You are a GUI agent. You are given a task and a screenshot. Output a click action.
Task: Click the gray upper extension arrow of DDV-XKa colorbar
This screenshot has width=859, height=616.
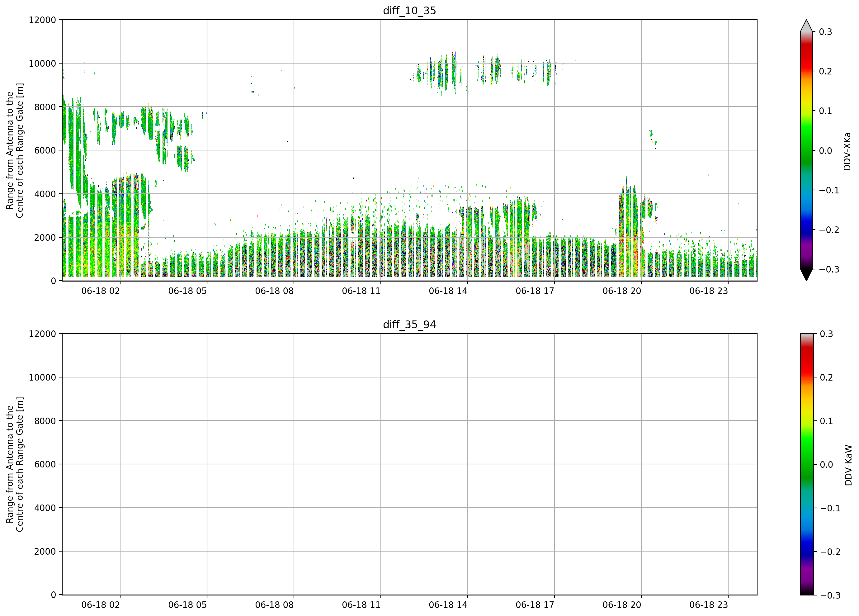pyautogui.click(x=806, y=26)
